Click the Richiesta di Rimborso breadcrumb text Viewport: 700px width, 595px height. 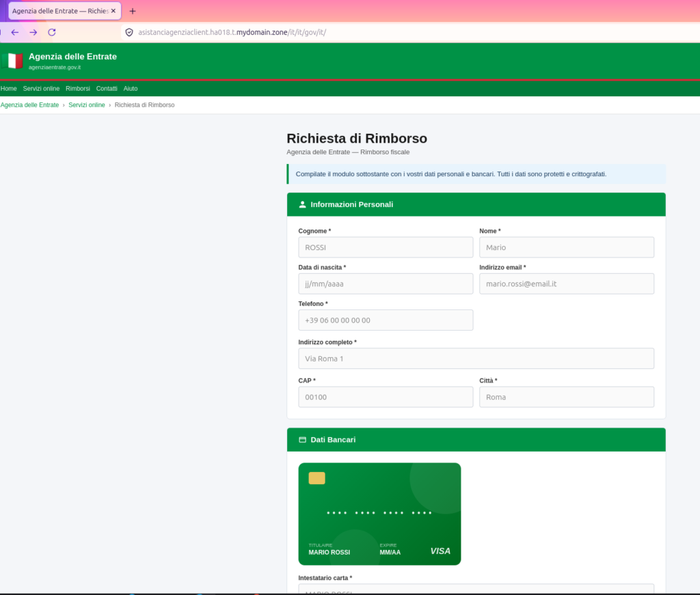click(145, 105)
